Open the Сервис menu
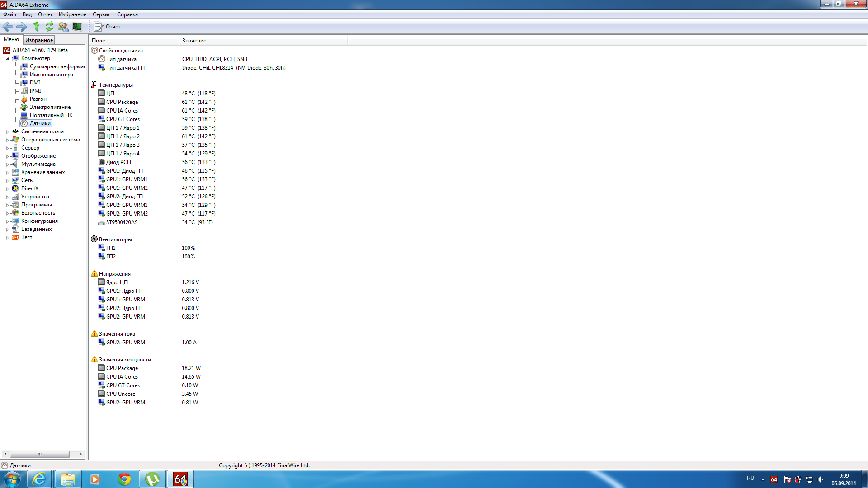 pos(102,14)
